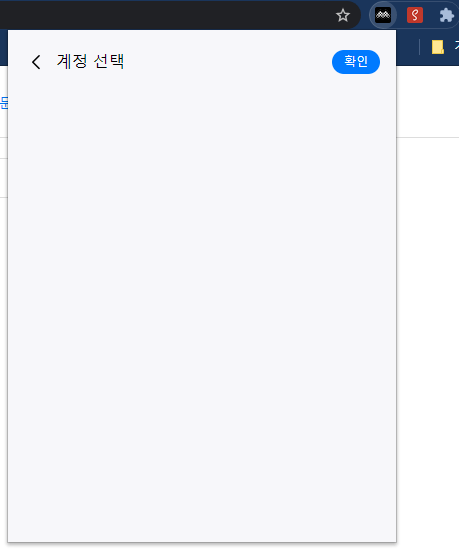Viewport: 459px width, 558px height.
Task: Click the partially hidden blue link at left edge
Action: coord(4,103)
